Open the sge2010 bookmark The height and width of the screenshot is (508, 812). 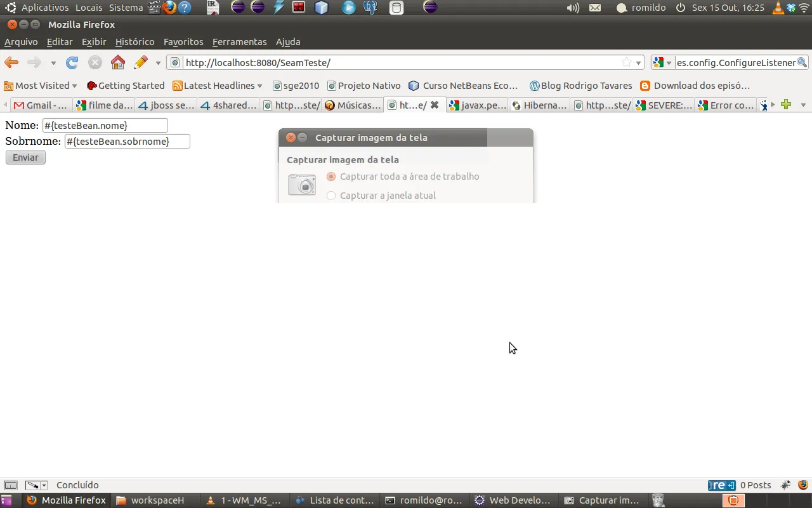point(296,86)
